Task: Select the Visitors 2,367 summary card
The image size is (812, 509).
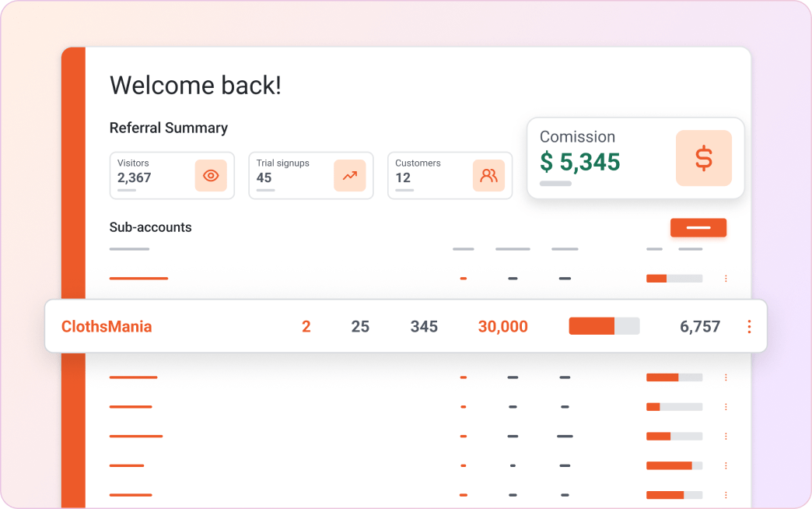Action: 172,175
